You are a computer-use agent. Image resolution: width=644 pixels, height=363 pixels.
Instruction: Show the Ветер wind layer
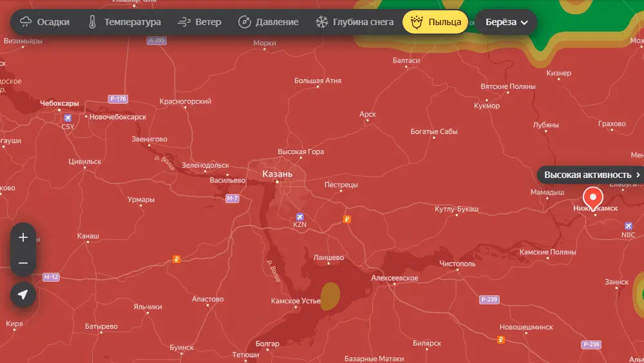tap(199, 22)
